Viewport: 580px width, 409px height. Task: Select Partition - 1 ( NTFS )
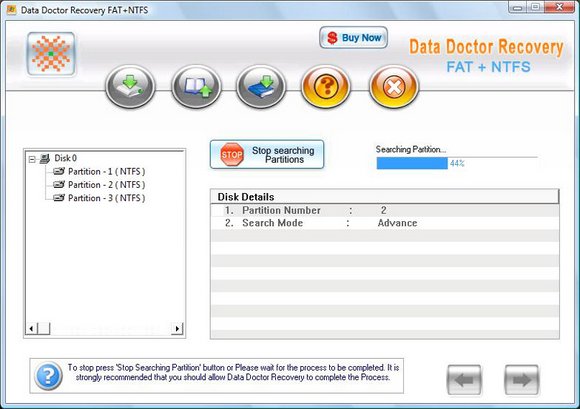107,172
